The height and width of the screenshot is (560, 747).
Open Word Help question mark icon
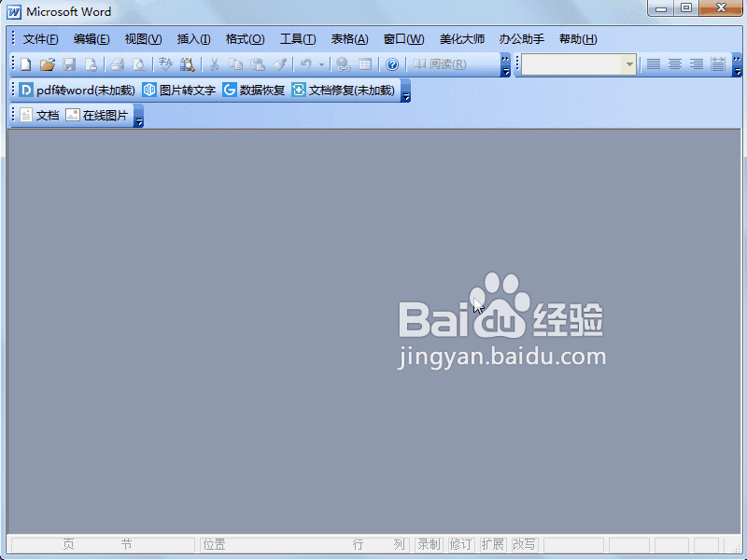tap(392, 64)
